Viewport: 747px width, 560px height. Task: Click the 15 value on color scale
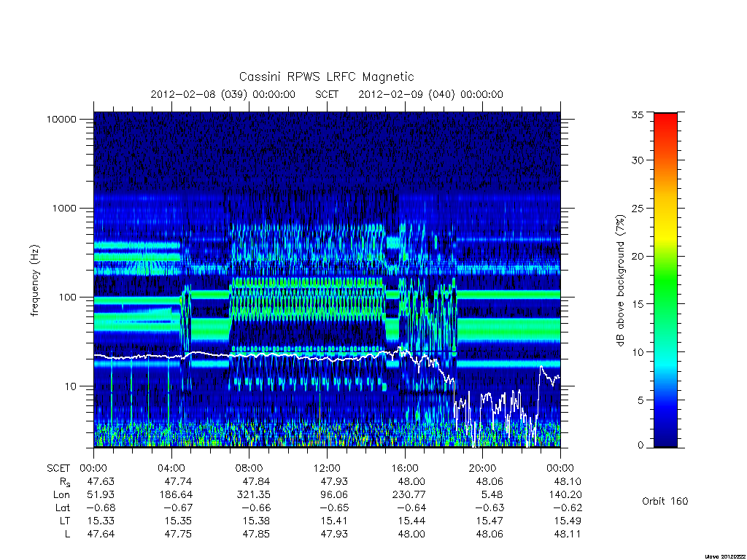[637, 304]
